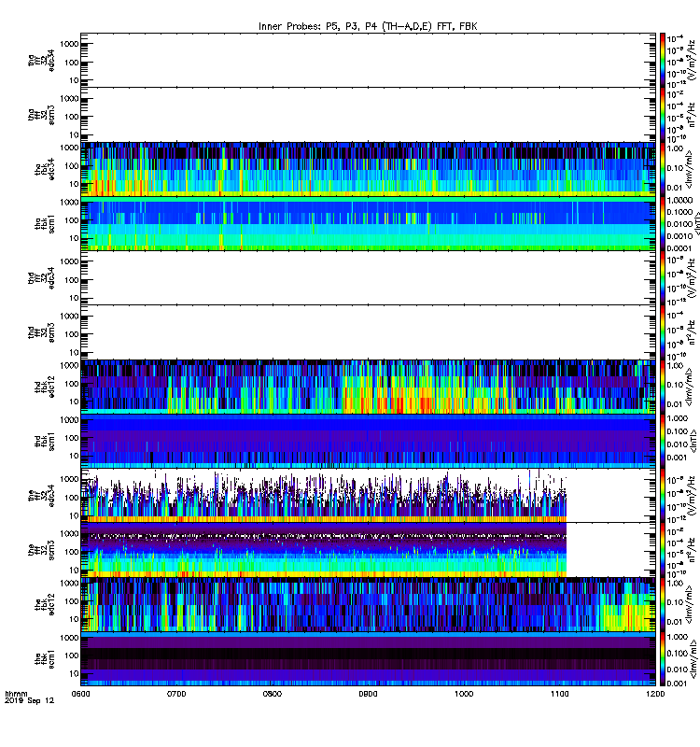The image size is (700, 747).
Task: Select the 'the fff 32 edc34' spectrogram panel
Action: pos(368,496)
